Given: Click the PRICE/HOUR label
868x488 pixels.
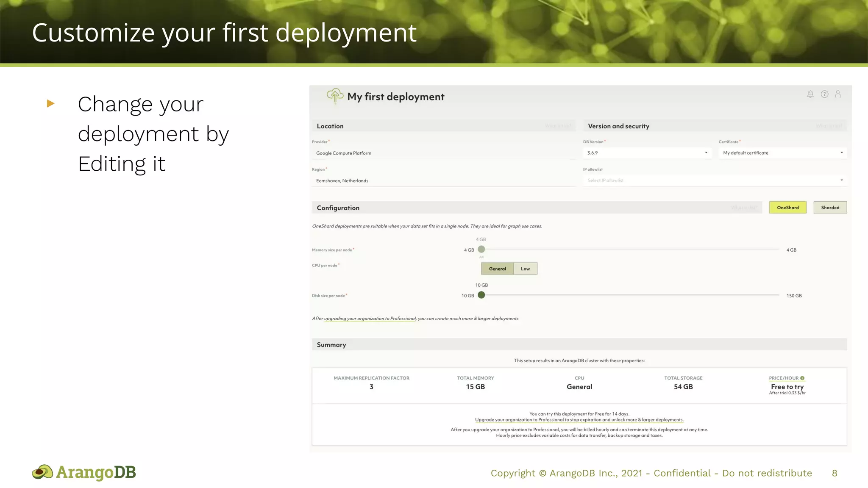Looking at the screenshot, I should click(784, 378).
